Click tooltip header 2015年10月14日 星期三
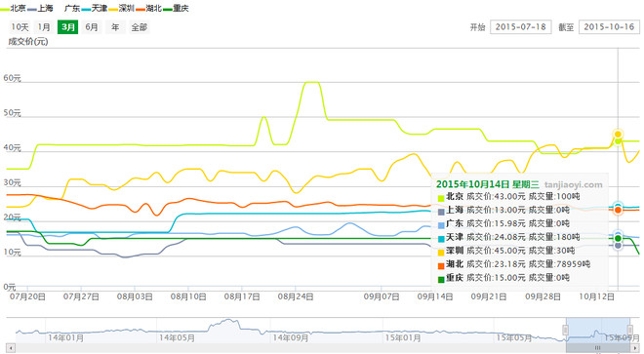Viewport: 644px width, 354px height. click(x=488, y=184)
